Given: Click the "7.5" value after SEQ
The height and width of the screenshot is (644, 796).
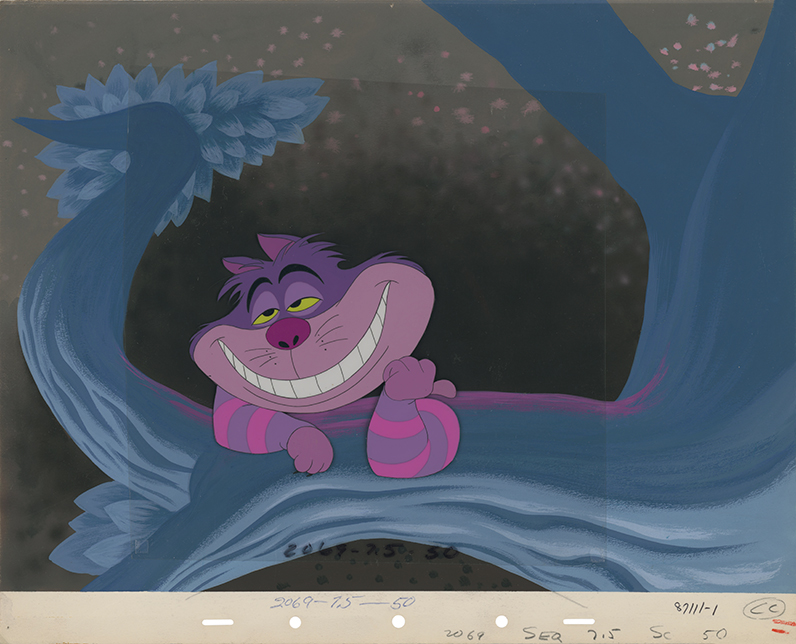Looking at the screenshot, I should click(605, 634).
